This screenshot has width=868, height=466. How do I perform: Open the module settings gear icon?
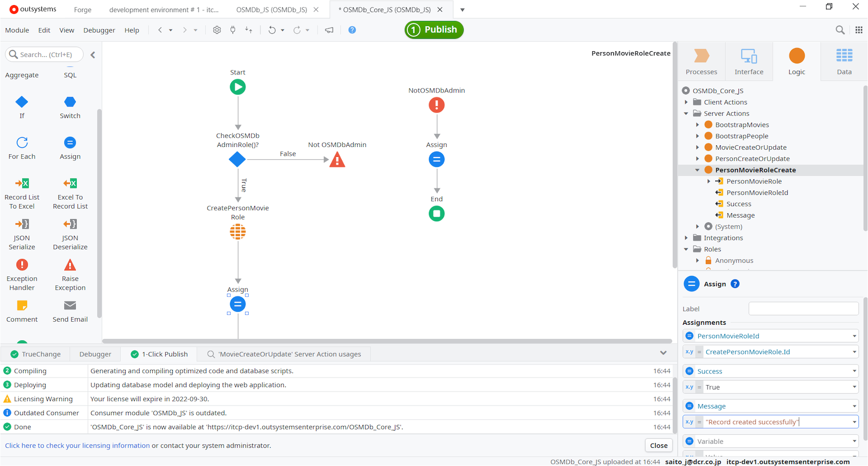coord(216,30)
